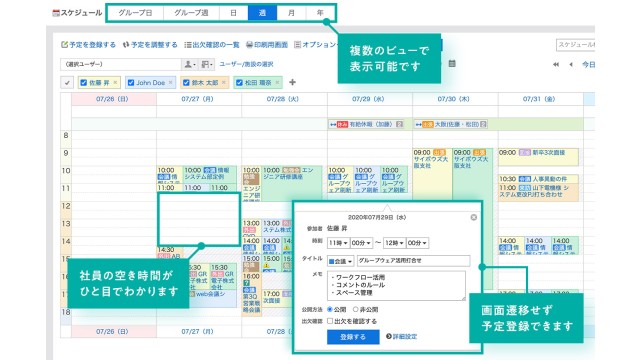Viewport: 640px width, 360px height.
Task: Switch to the 年 view tab
Action: tap(320, 13)
